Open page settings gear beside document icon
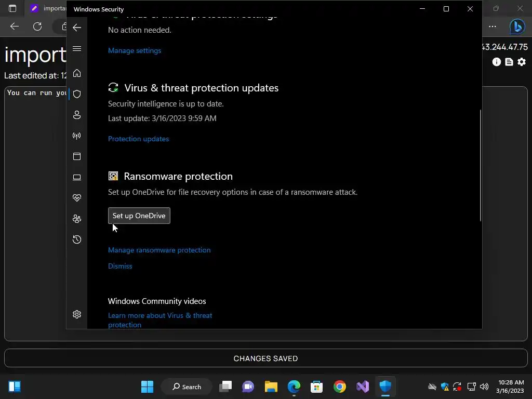The width and height of the screenshot is (532, 399). point(522,62)
